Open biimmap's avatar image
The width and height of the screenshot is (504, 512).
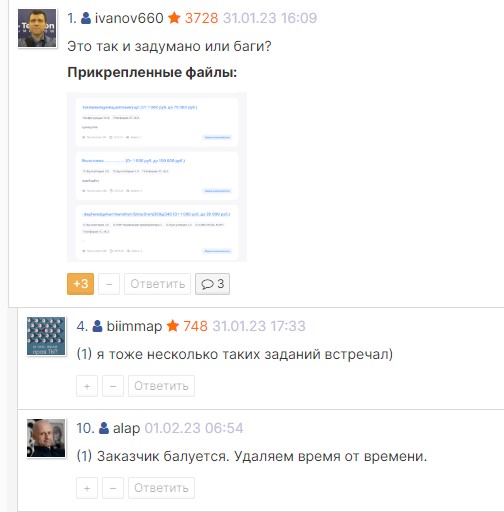point(46,336)
